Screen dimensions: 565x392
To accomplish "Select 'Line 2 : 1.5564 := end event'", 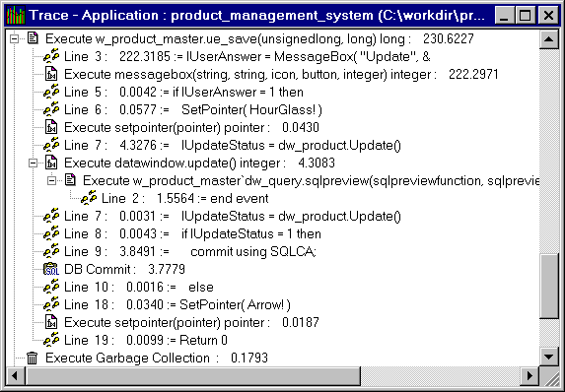I will (x=184, y=198).
